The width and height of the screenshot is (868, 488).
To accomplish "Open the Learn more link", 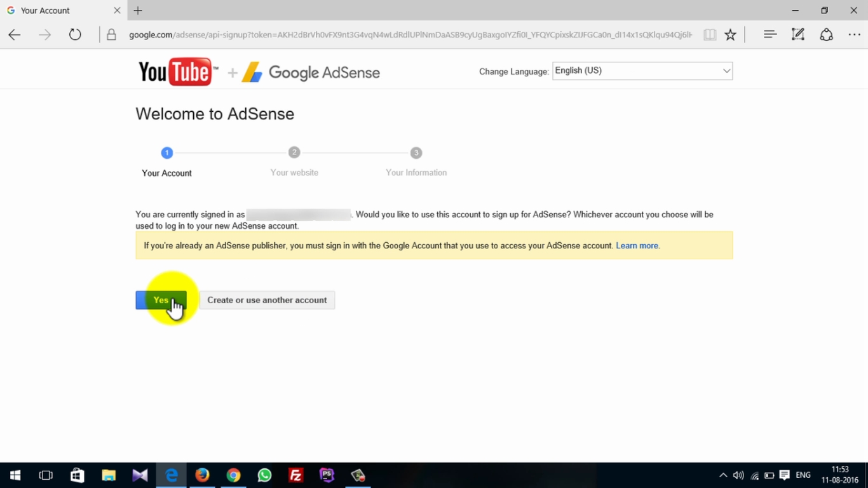I will click(637, 245).
